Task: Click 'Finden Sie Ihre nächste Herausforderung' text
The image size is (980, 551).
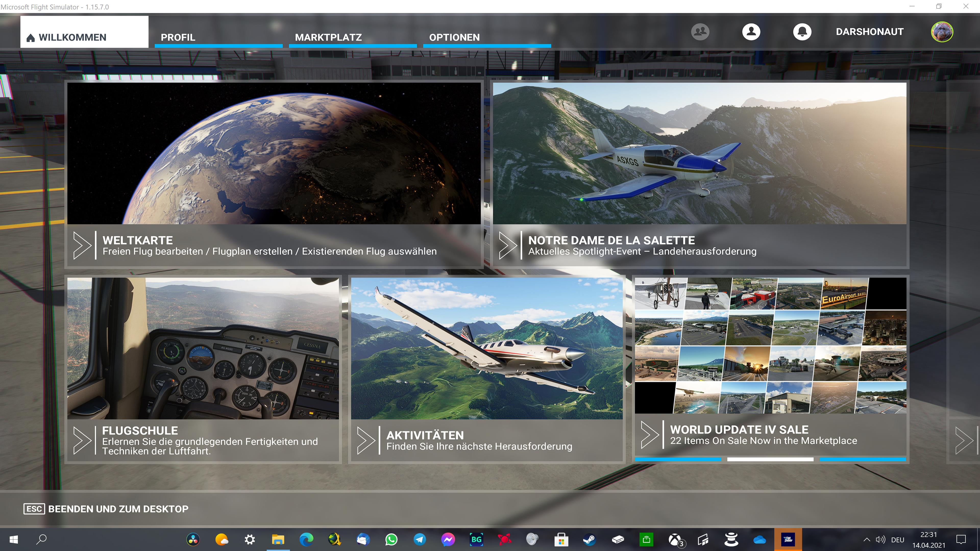Action: (479, 446)
